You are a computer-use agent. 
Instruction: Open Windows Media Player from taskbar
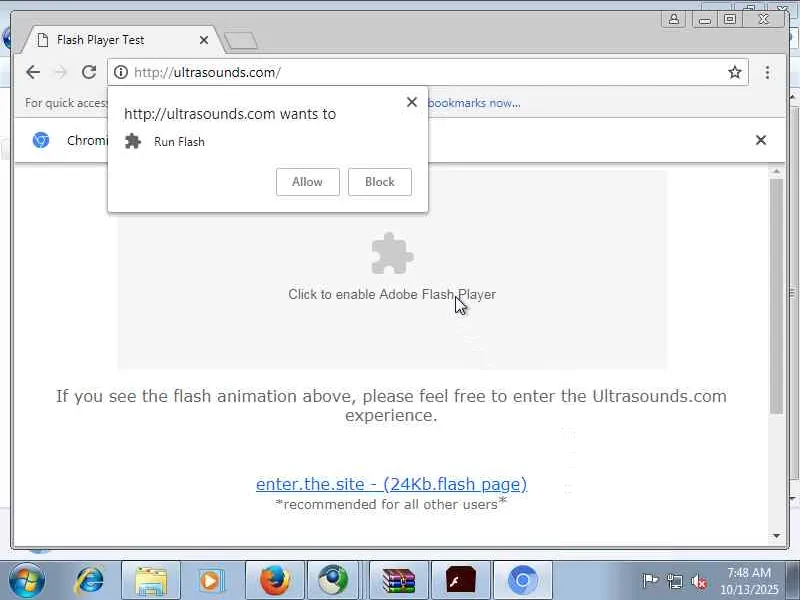point(210,581)
